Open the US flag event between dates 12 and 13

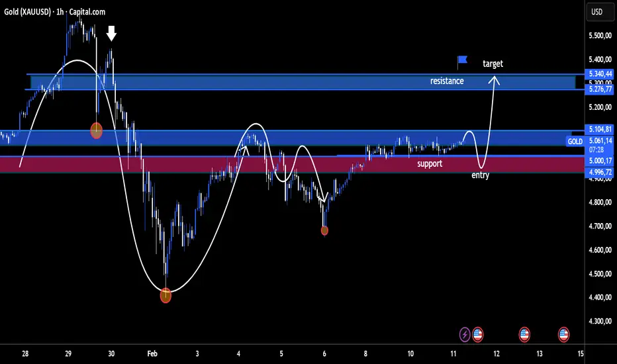pos(524,334)
